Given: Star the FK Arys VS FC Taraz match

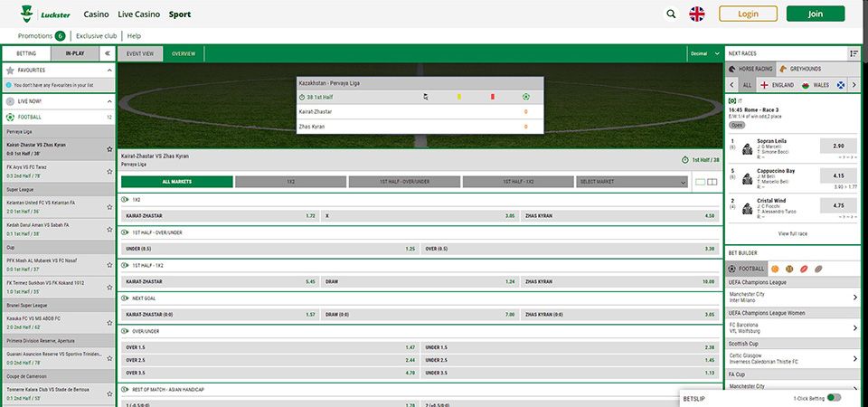Looking at the screenshot, I should [x=109, y=171].
